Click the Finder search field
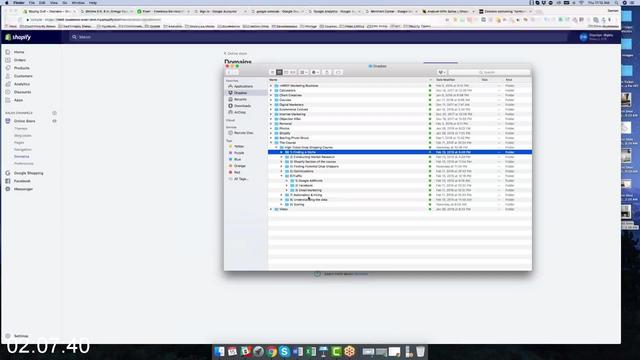The image size is (640, 360). [x=489, y=72]
